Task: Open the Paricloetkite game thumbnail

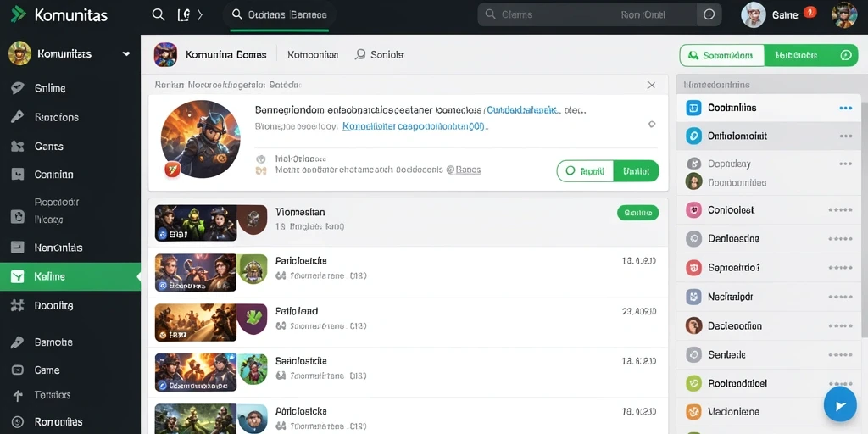Action: 196,272
